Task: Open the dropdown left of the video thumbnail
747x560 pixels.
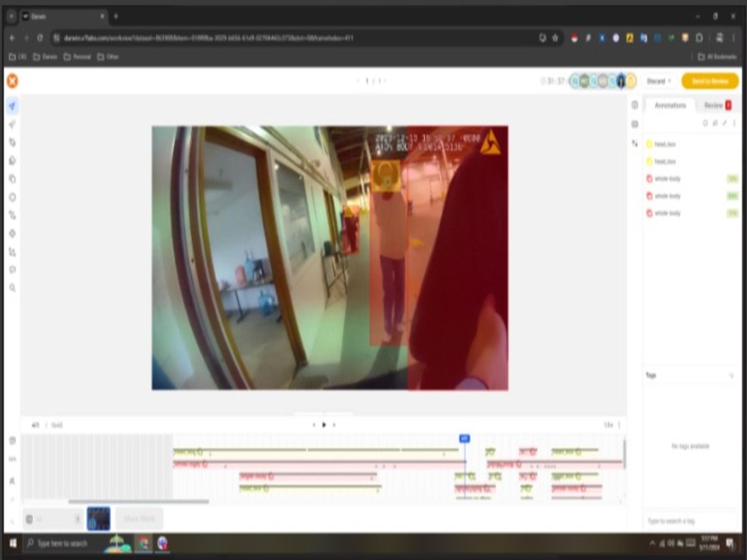Action: (53, 519)
